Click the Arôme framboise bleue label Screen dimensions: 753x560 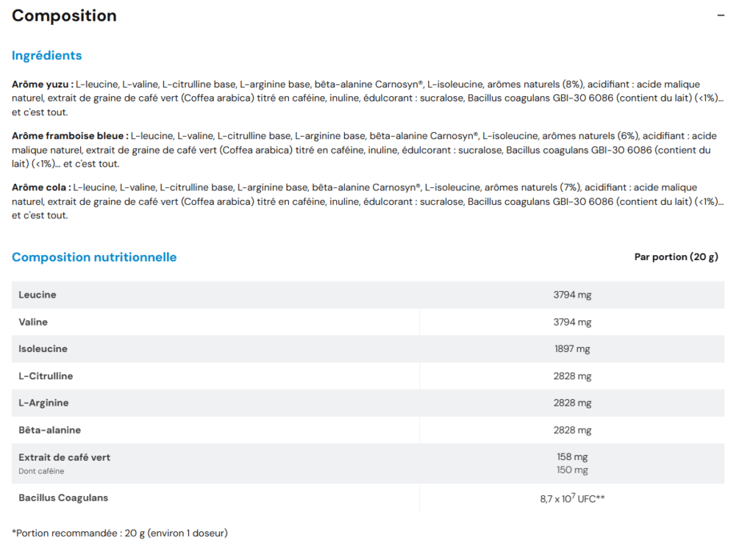click(x=70, y=136)
